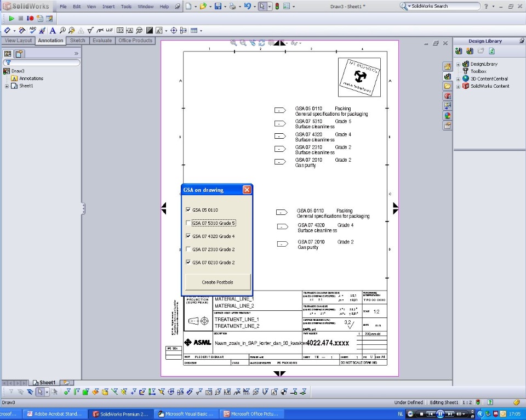This screenshot has width=526, height=420.
Task: Uncheck the GSA 07 0210 Grade 2 checkbox
Action: coord(188,262)
